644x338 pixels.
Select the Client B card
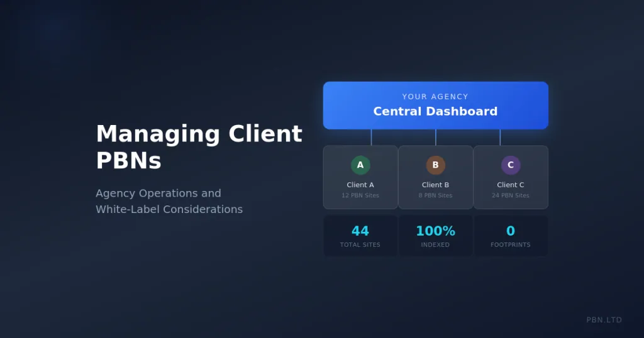pyautogui.click(x=435, y=177)
